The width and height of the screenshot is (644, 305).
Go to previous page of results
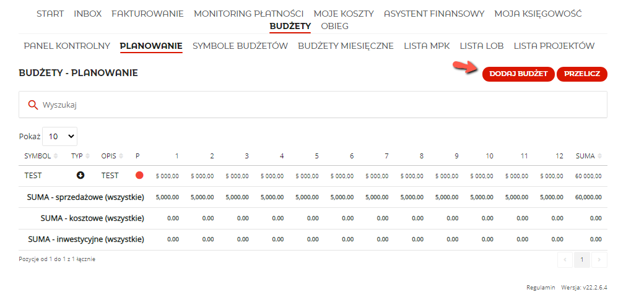[x=565, y=260]
